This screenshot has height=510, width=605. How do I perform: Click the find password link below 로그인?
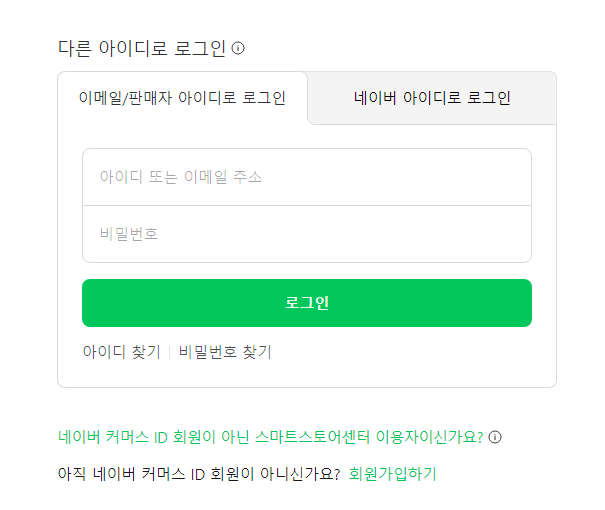pos(225,352)
